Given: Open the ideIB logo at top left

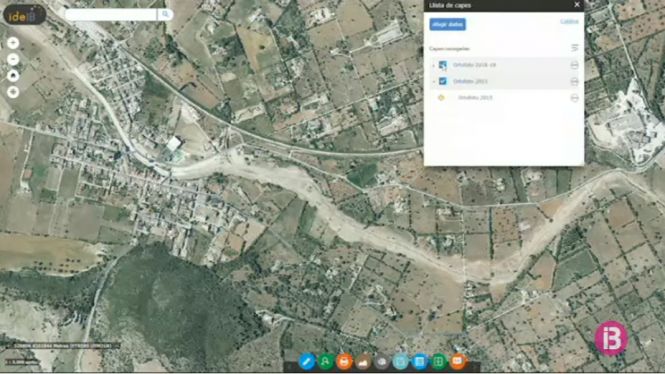Looking at the screenshot, I should click(x=25, y=15).
